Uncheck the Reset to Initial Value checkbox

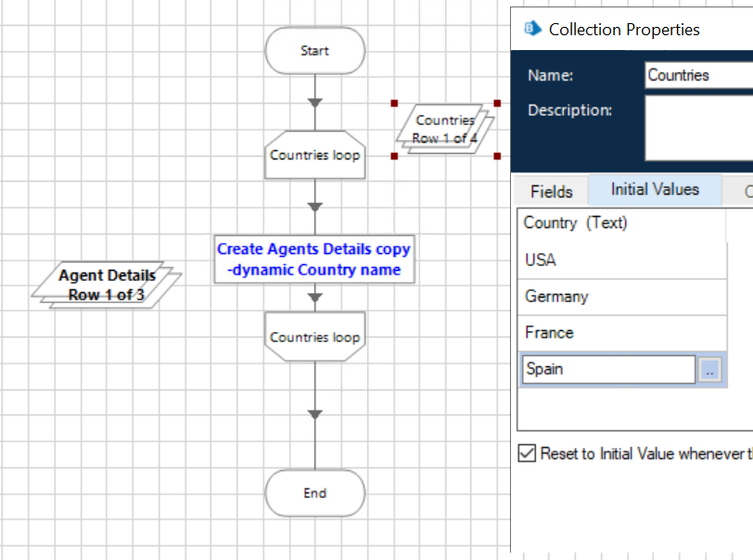(527, 454)
